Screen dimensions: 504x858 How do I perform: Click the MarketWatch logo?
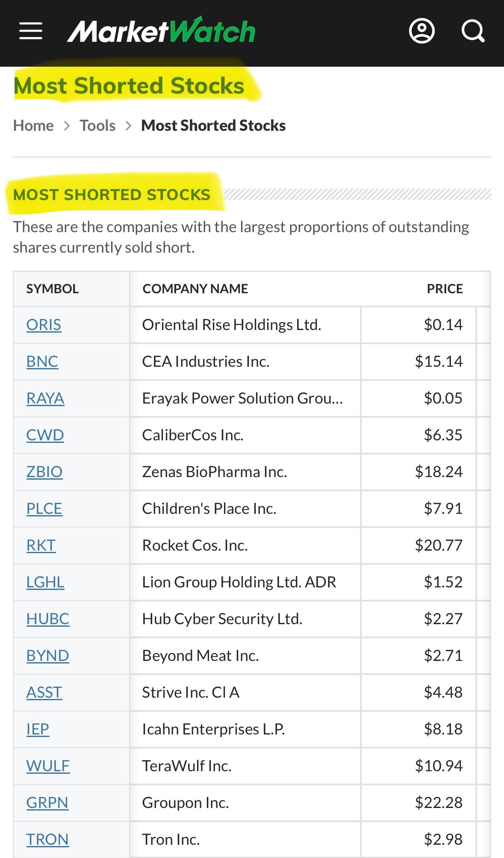[161, 30]
